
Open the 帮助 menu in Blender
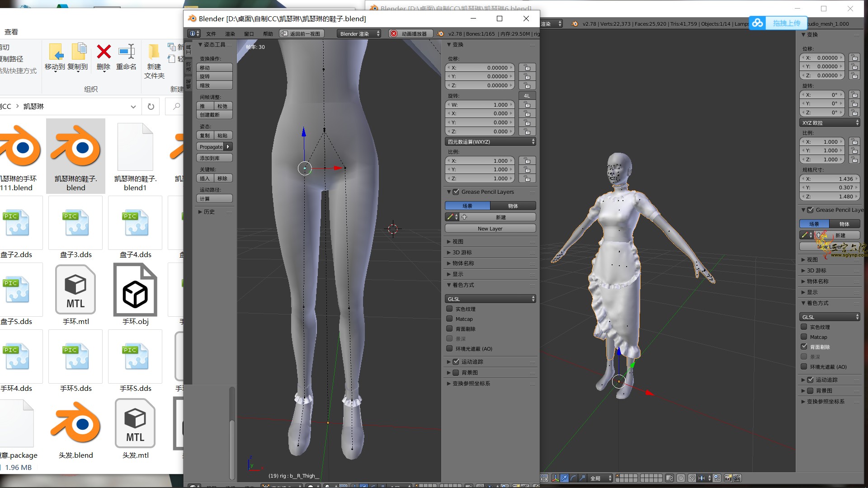click(268, 34)
